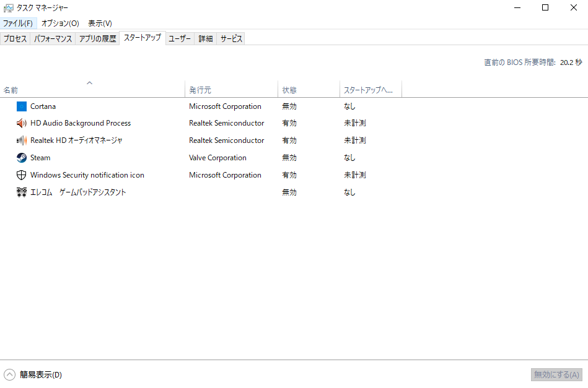588x388 pixels.
Task: Click the Steam logo icon
Action: [x=22, y=158]
